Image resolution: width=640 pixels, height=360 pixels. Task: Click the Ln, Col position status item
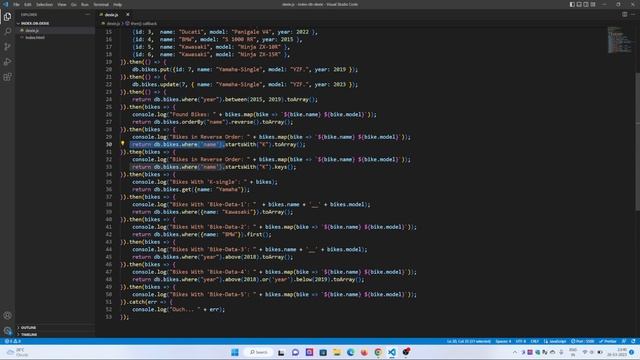coord(469,341)
